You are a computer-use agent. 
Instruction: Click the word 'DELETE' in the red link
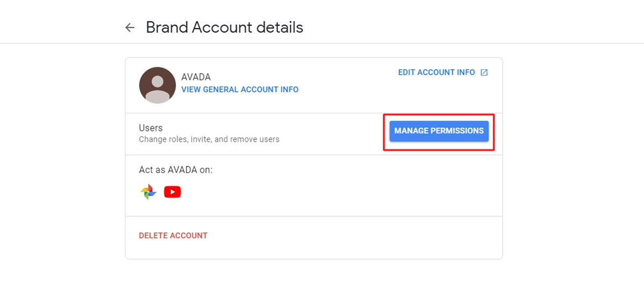point(153,236)
